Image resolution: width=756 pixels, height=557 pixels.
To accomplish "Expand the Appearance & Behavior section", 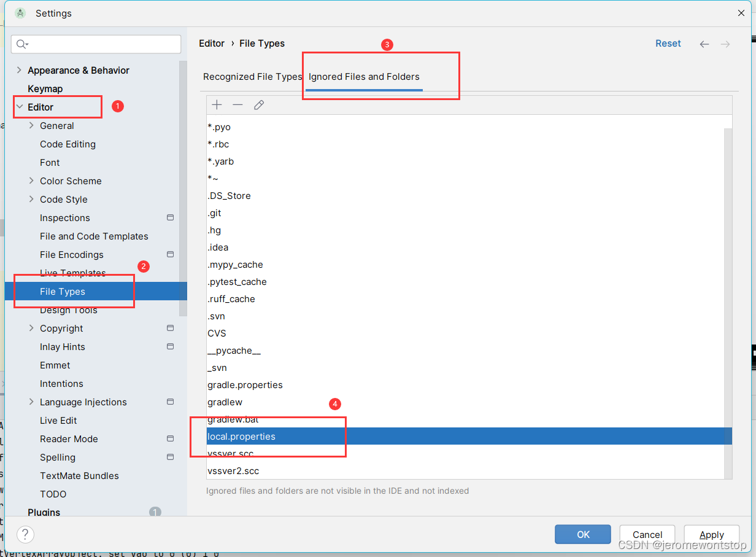I will pos(20,70).
